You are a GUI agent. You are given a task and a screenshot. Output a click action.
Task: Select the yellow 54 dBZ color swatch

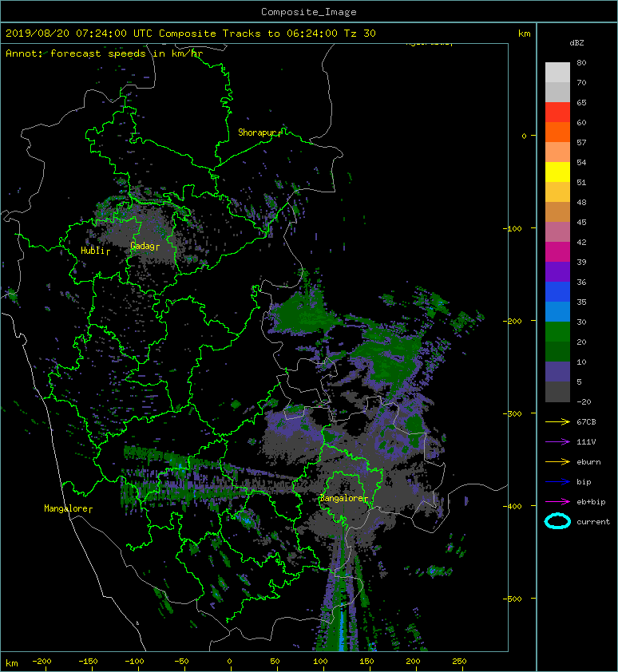click(557, 172)
